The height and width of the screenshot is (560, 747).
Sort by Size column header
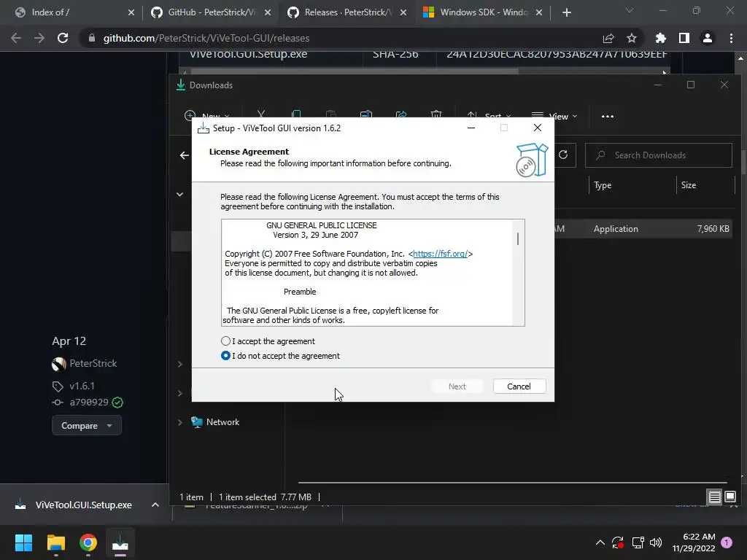tap(689, 185)
